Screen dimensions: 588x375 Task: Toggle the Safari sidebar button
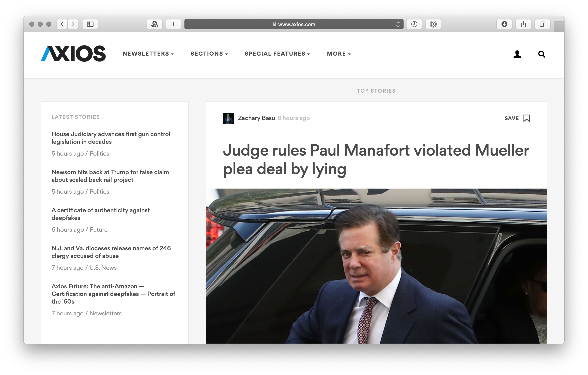tap(90, 24)
